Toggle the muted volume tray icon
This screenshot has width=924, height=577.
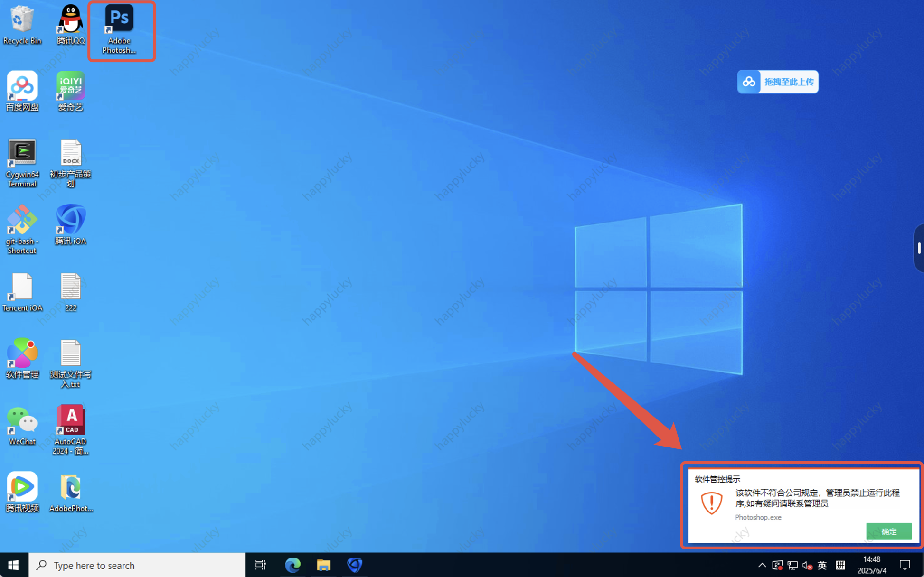pos(807,565)
